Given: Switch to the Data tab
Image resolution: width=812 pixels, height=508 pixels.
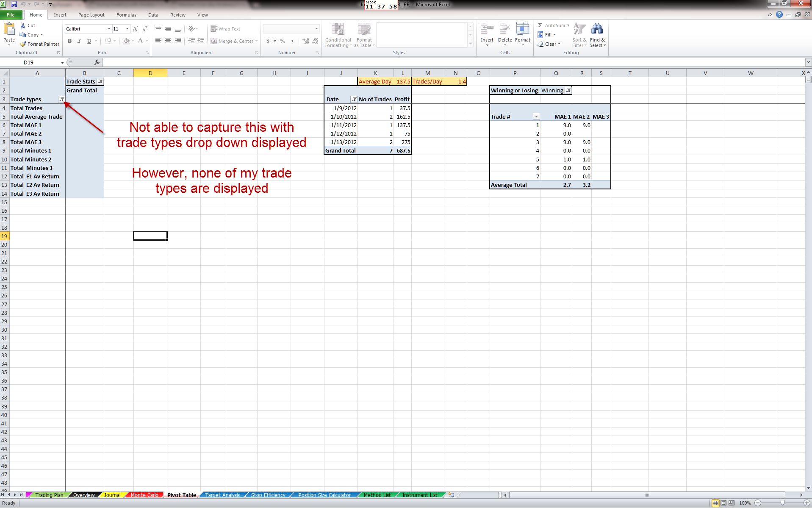Looking at the screenshot, I should click(153, 15).
